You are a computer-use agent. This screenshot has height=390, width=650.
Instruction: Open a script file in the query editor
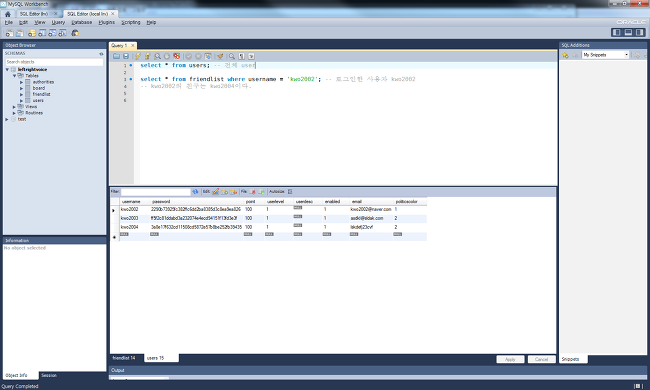tap(116, 56)
